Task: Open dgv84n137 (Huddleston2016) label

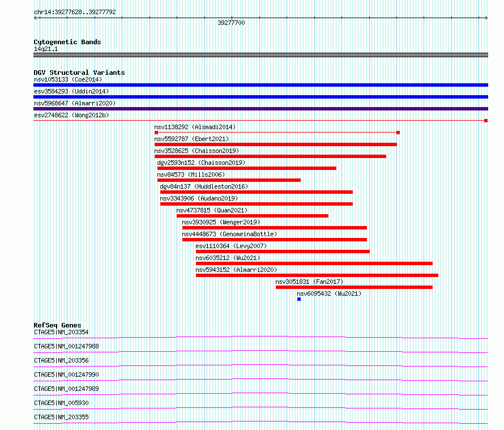Action: [x=204, y=186]
